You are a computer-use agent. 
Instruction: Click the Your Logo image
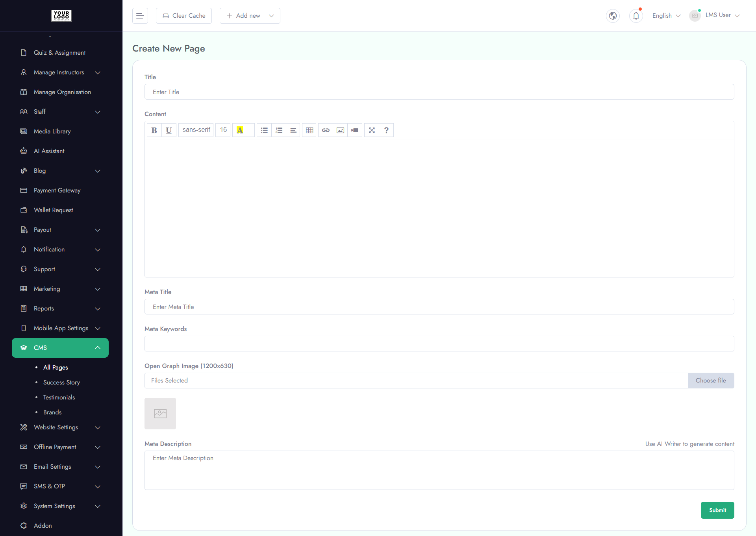coord(61,15)
